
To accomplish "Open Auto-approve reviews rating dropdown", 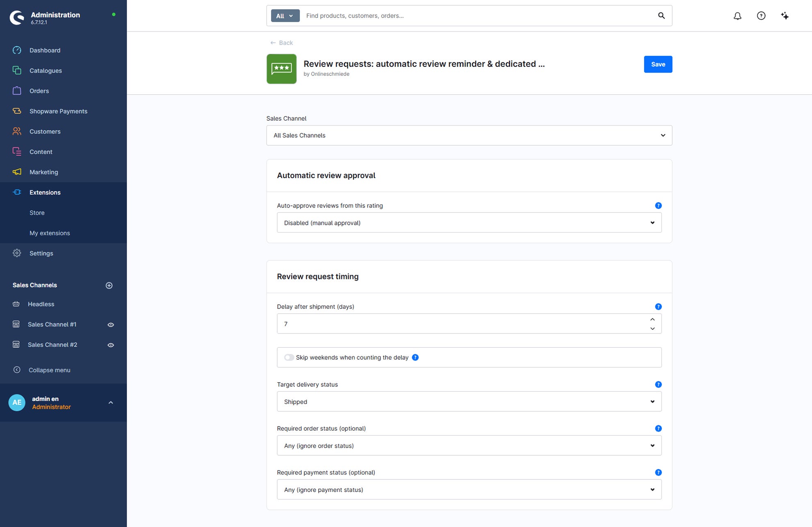I will pos(469,223).
